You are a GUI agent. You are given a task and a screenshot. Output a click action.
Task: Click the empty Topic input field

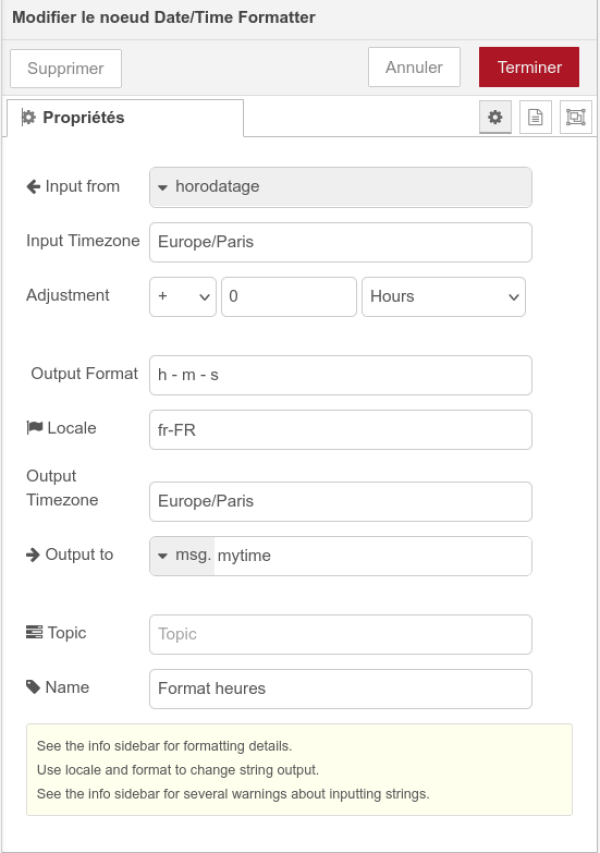tap(340, 634)
